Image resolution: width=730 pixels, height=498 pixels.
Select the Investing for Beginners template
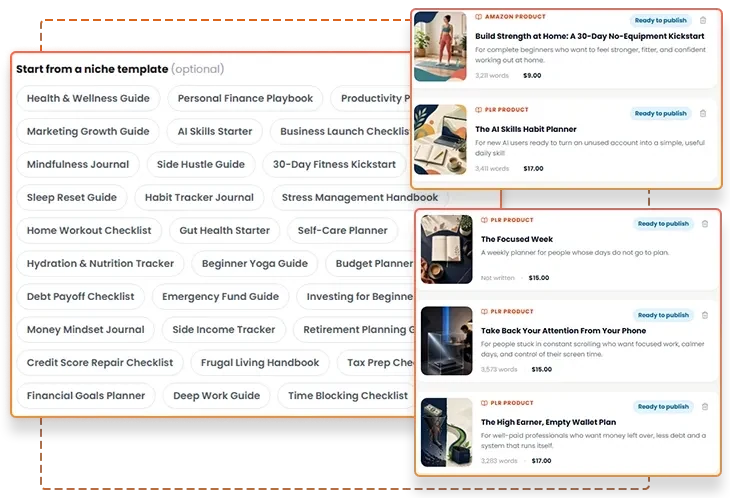tap(356, 296)
